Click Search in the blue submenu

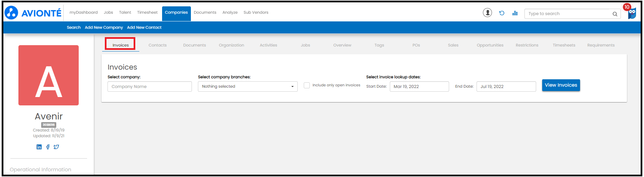point(74,27)
